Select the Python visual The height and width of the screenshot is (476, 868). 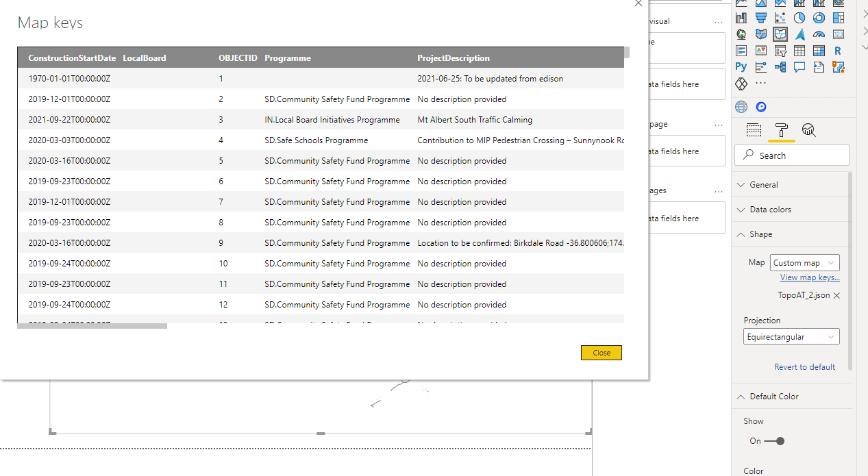(x=741, y=67)
